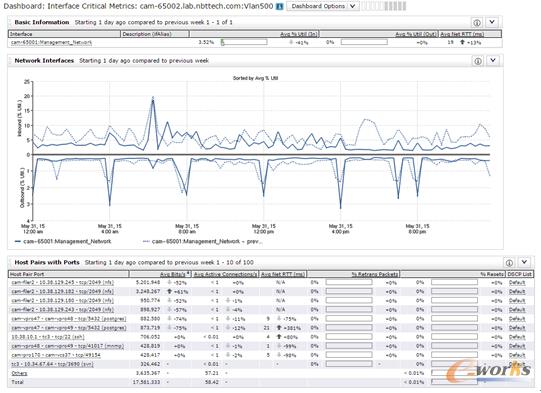Open cam-vpro47 - cam-vpro48 postgres link
This screenshot has width=541, height=393.
(x=69, y=319)
